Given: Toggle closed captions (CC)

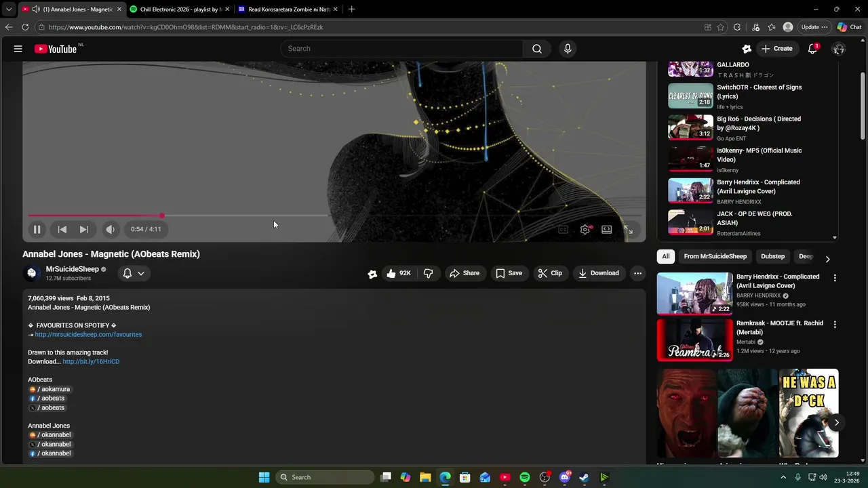Looking at the screenshot, I should pos(563,230).
